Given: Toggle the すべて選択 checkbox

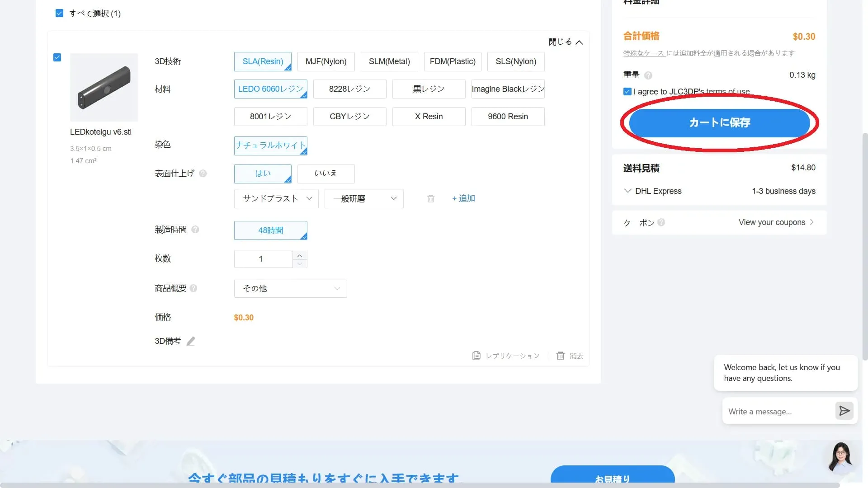Looking at the screenshot, I should [x=59, y=14].
